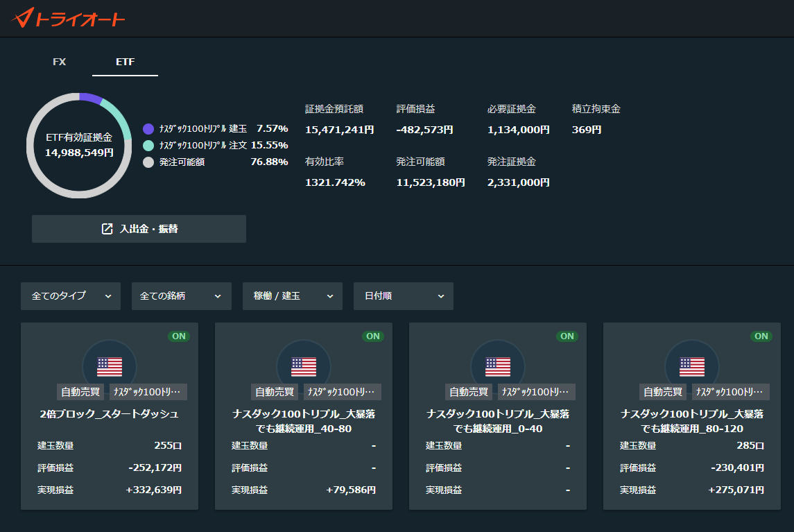Select the ETF tab
794x532 pixels.
(125, 62)
